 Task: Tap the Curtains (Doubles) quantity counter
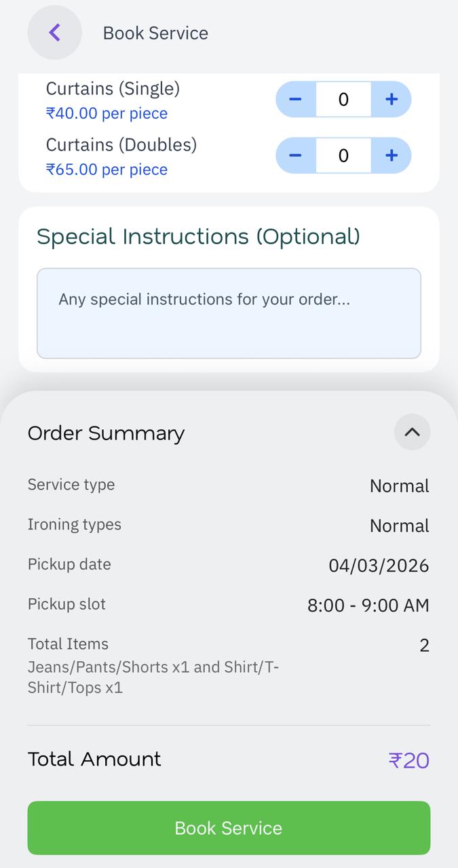pos(343,155)
